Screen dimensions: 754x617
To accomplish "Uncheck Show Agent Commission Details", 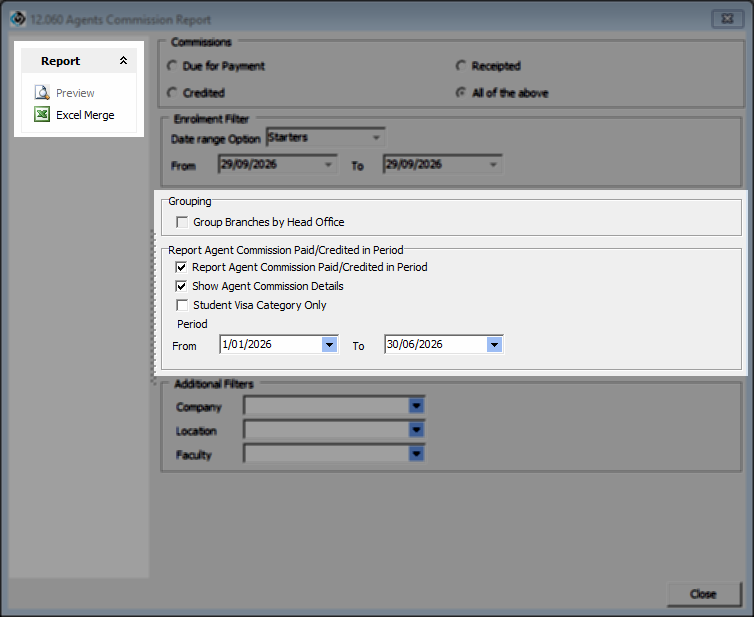I will pos(181,287).
